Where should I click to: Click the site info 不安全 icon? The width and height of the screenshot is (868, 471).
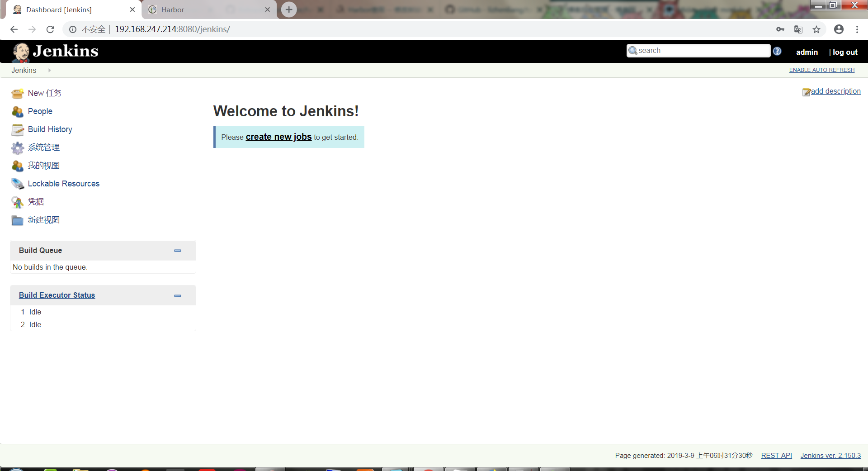tap(73, 29)
